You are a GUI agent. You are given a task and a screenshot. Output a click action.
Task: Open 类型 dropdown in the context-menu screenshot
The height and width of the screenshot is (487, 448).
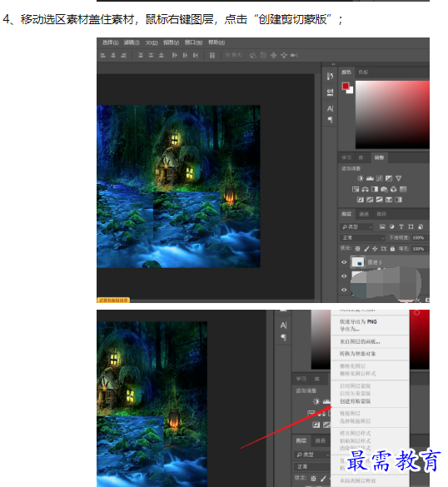click(312, 455)
